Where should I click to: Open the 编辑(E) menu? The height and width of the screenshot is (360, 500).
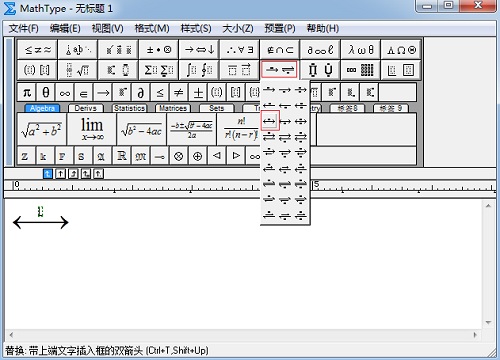coord(65,28)
